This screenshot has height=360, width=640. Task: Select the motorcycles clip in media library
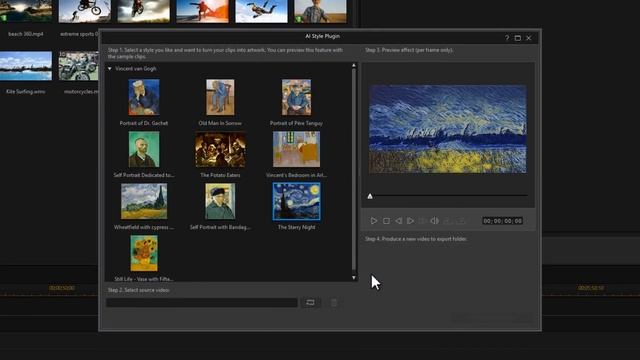[x=78, y=66]
